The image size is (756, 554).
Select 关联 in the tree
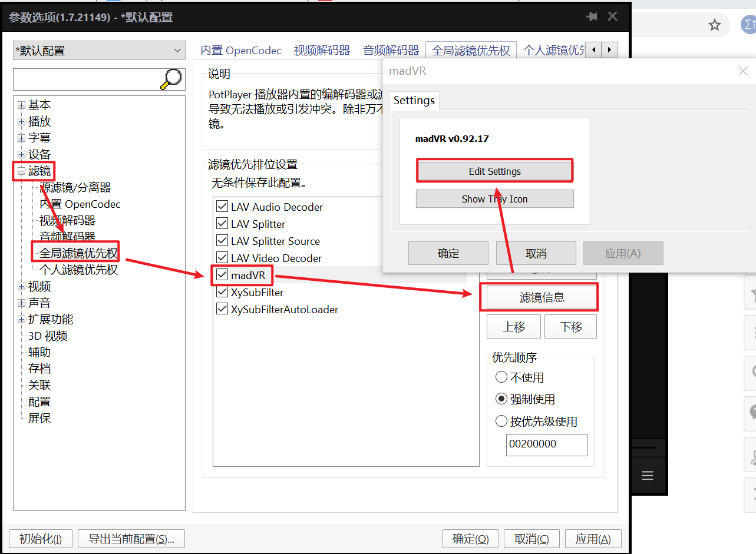[x=39, y=386]
